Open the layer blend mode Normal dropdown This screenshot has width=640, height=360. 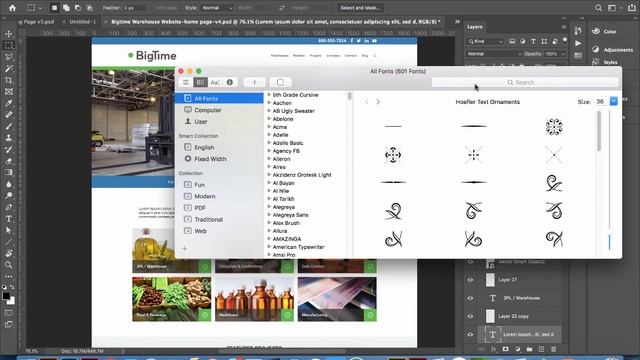(x=494, y=54)
